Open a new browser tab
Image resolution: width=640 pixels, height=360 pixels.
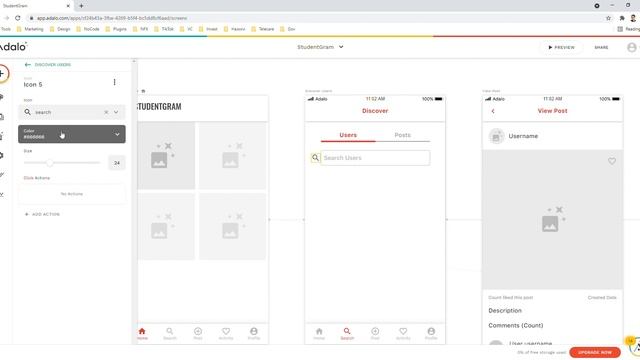tap(81, 6)
